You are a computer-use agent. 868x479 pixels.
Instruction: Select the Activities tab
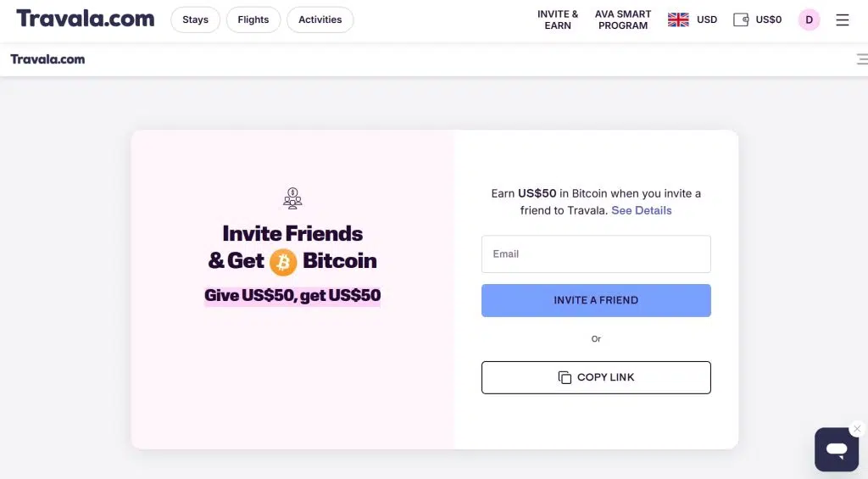[x=320, y=19]
